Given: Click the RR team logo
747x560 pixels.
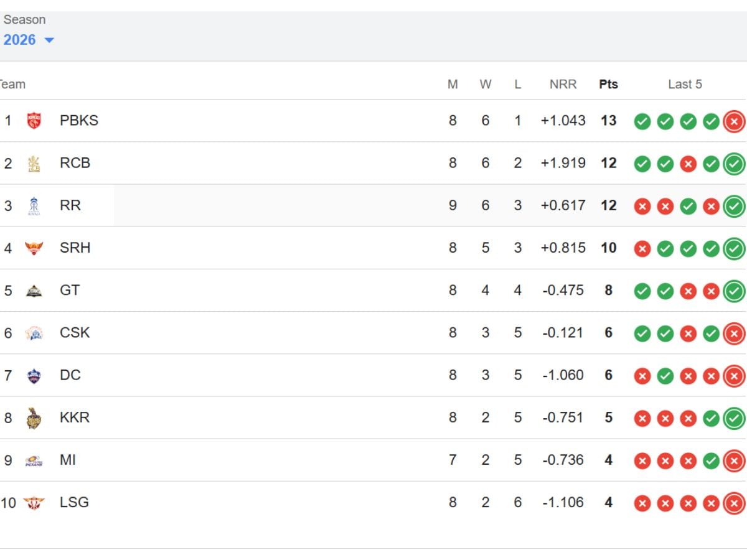Looking at the screenshot, I should click(x=34, y=205).
